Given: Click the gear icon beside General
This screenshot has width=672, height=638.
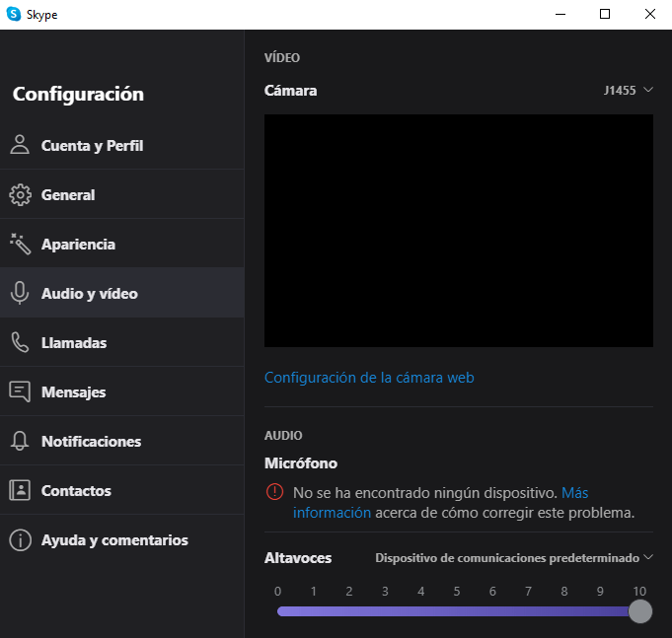Looking at the screenshot, I should [20, 195].
